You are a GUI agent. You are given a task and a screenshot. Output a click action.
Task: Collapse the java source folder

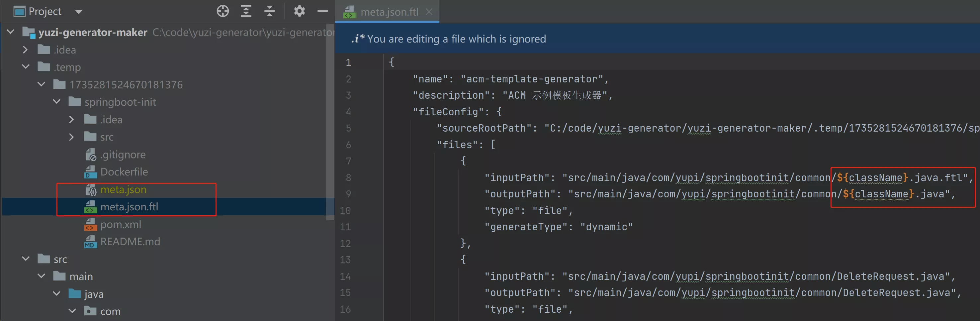(x=57, y=293)
